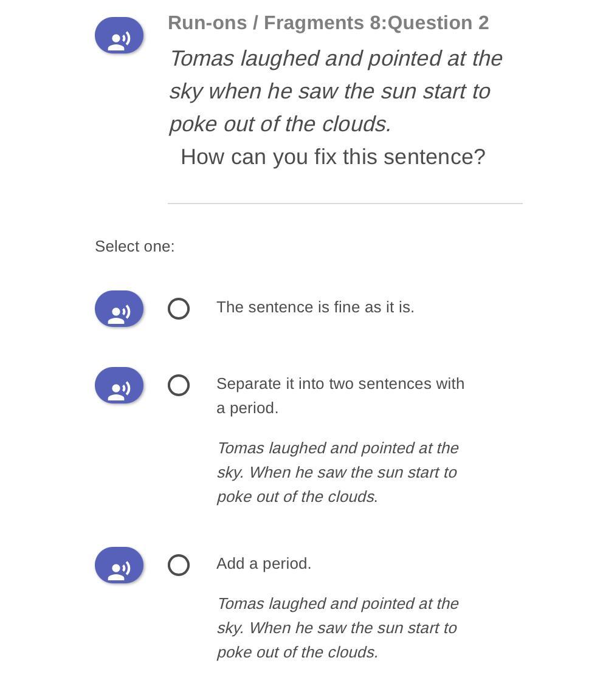This screenshot has width=603, height=700.
Task: Click the "The sentence is fine as it is." answer text
Action: [315, 307]
